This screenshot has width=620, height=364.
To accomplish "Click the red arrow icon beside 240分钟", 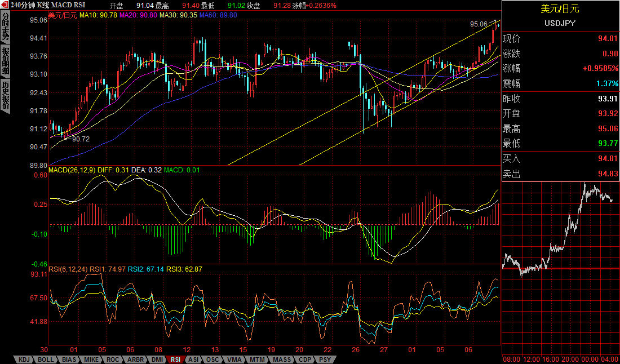I will (x=5, y=5).
